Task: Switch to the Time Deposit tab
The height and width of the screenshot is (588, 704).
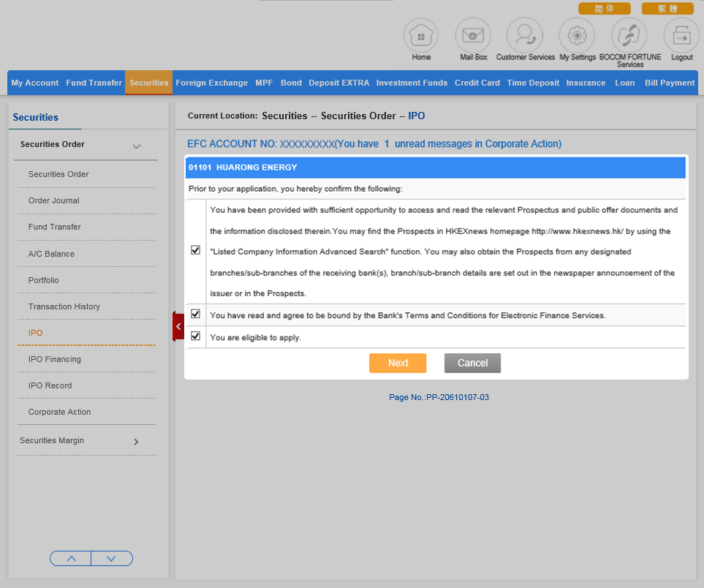Action: 533,83
